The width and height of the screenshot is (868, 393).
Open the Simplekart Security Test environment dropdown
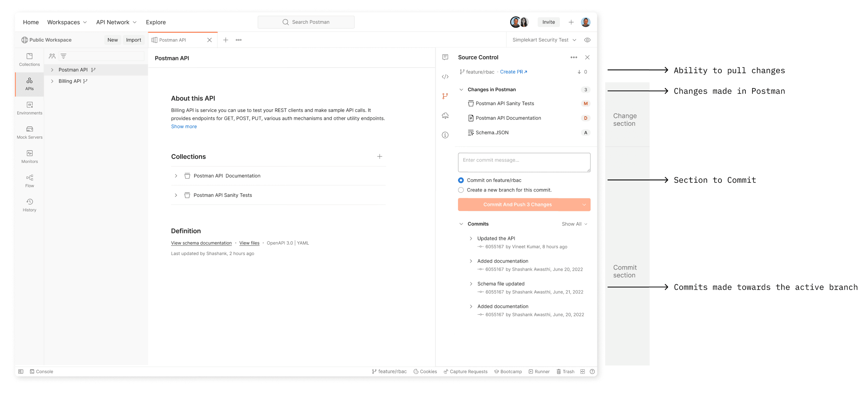(x=544, y=40)
